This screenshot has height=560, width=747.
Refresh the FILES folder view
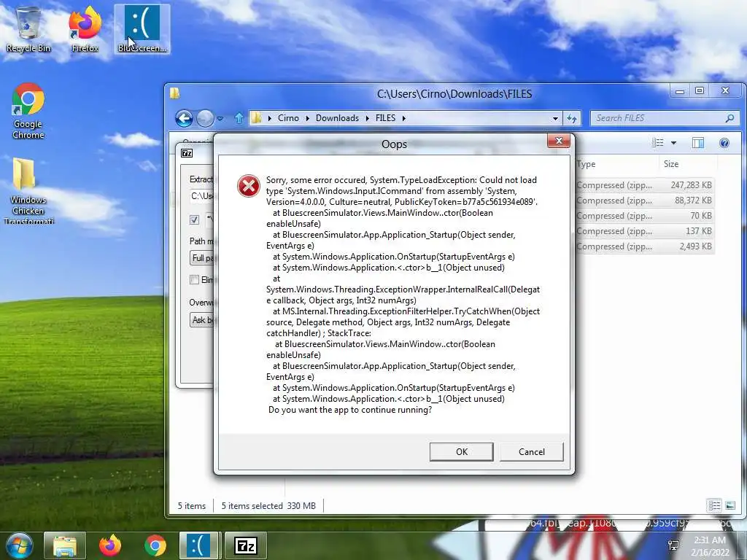[572, 118]
